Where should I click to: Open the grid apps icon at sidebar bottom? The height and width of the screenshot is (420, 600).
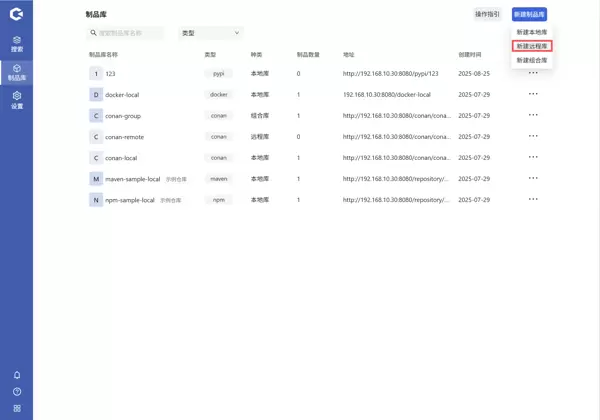point(17,408)
